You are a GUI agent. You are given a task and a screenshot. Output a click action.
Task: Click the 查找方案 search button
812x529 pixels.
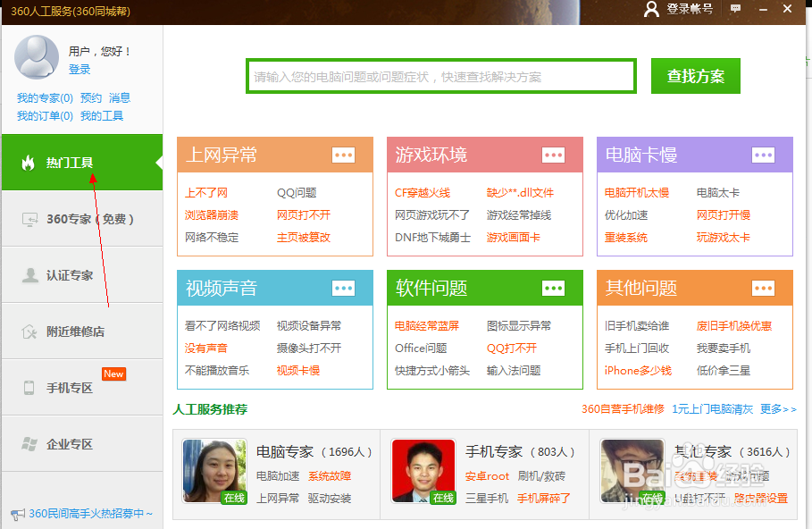(x=695, y=76)
